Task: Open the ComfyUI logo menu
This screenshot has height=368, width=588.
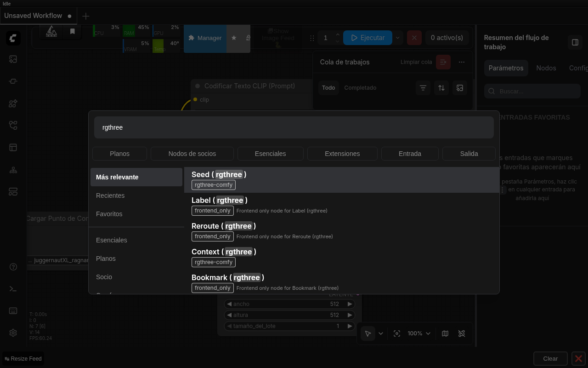Action: [x=13, y=38]
